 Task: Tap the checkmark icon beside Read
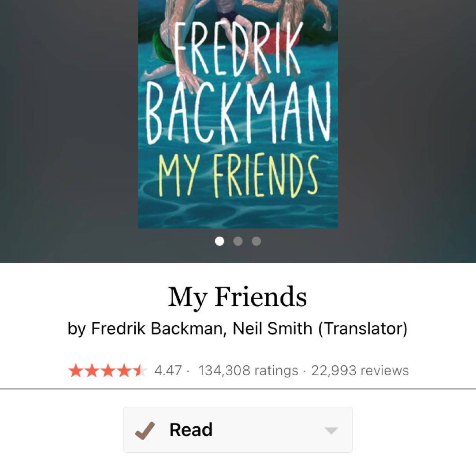click(x=145, y=430)
